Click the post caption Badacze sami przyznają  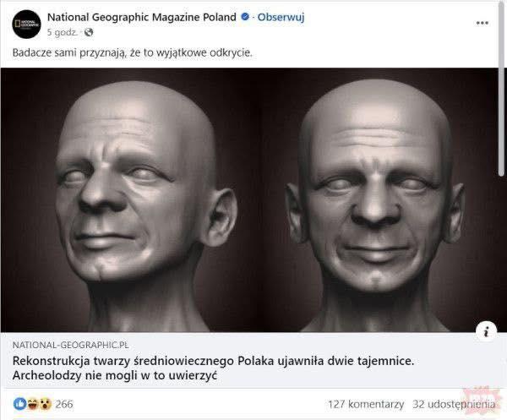132,52
